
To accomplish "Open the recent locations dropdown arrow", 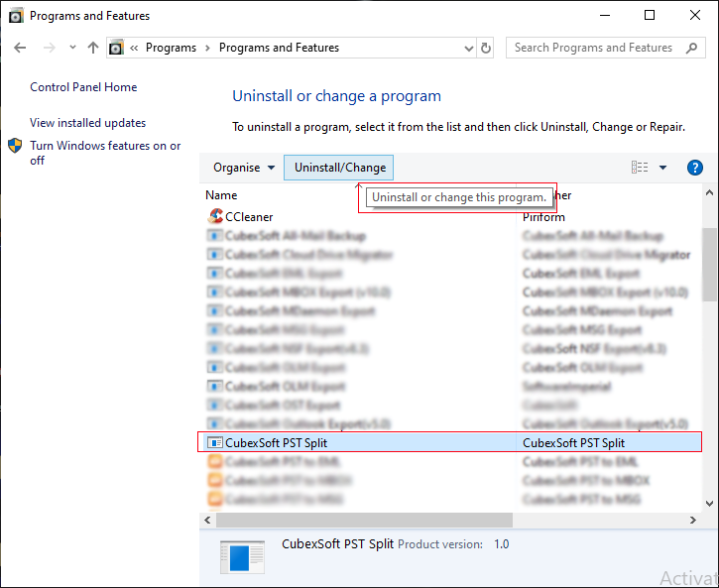I will tap(72, 47).
